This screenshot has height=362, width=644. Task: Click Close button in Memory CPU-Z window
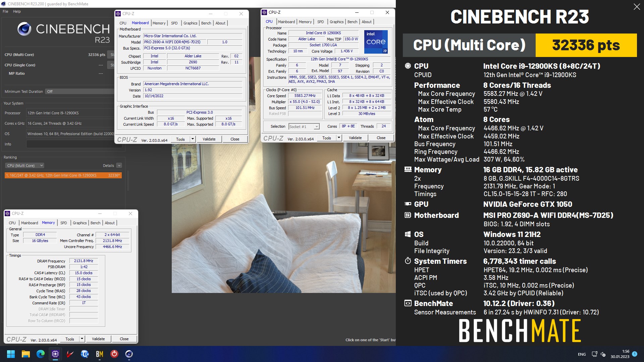coord(124,339)
